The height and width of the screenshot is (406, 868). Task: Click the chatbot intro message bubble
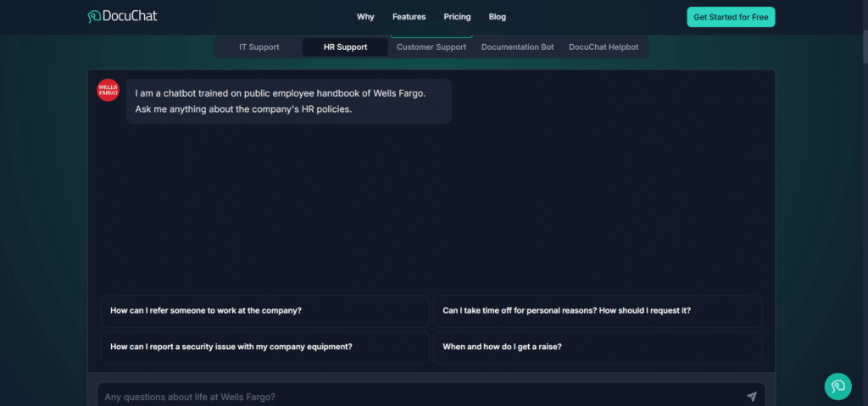tap(288, 102)
